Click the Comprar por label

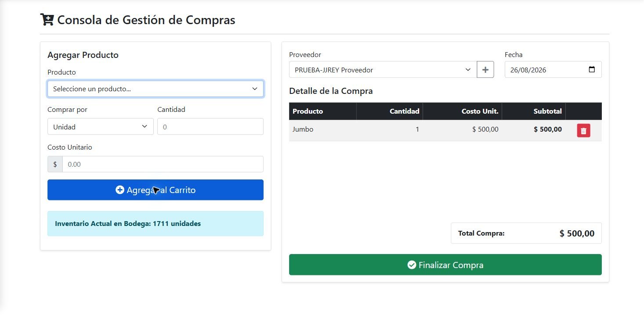pyautogui.click(x=67, y=109)
